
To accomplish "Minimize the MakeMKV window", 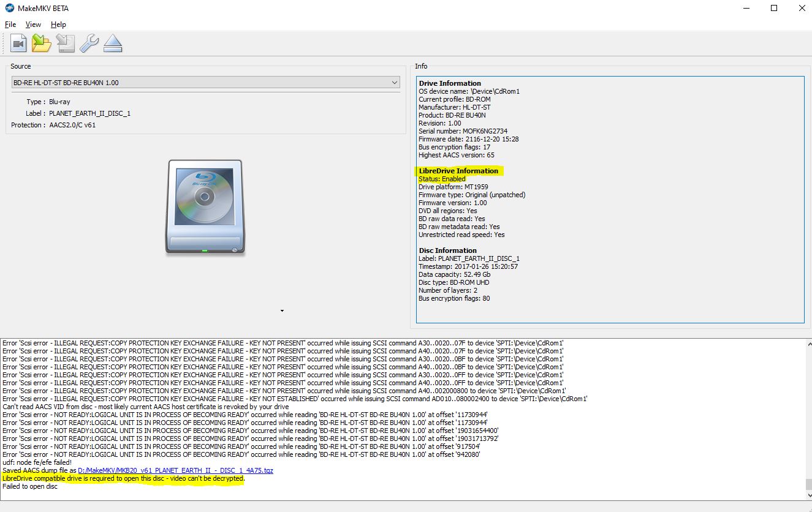I will click(745, 9).
